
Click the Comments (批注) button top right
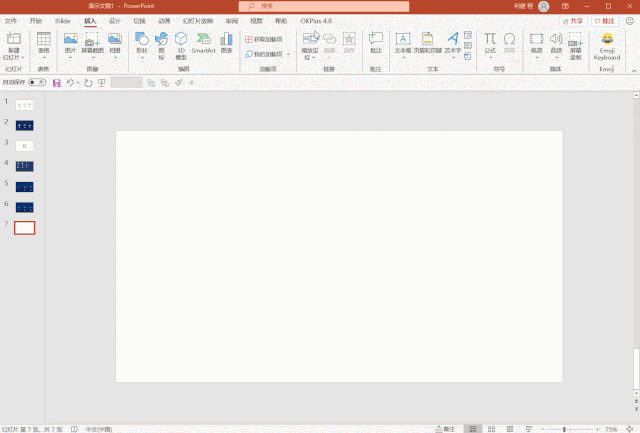[x=604, y=21]
